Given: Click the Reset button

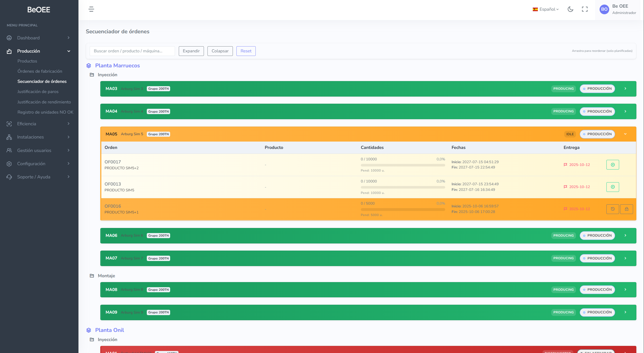Looking at the screenshot, I should 246,51.
